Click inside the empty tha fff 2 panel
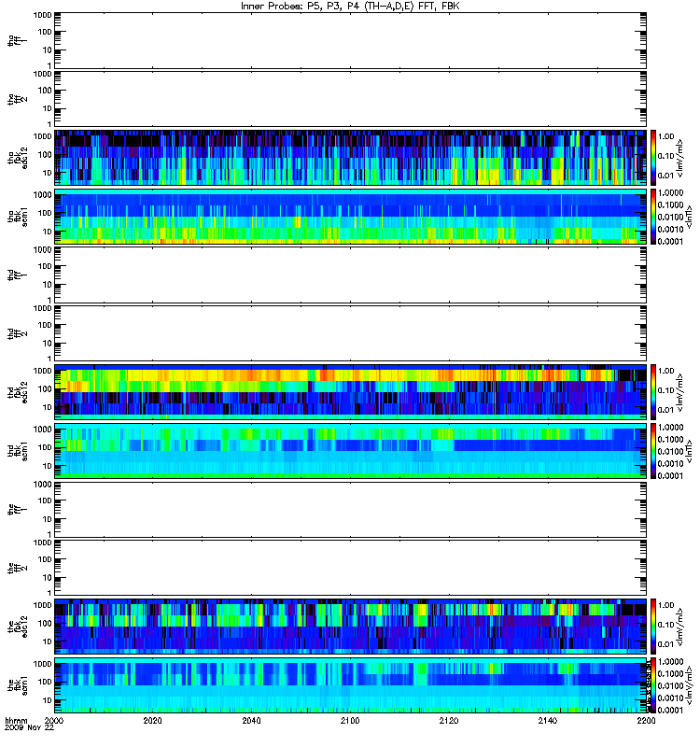Screen dimensions: 700x747 (351, 99)
